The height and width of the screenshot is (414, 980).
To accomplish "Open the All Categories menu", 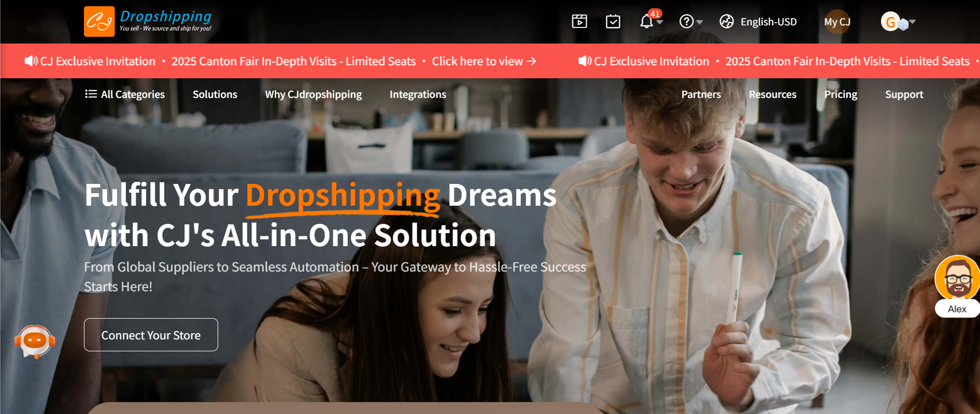I will [x=125, y=94].
